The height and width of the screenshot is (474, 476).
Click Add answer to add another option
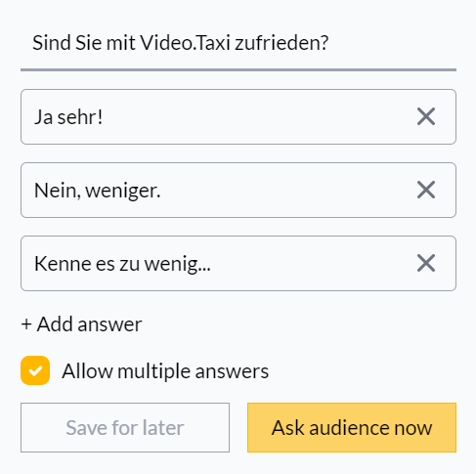click(81, 324)
